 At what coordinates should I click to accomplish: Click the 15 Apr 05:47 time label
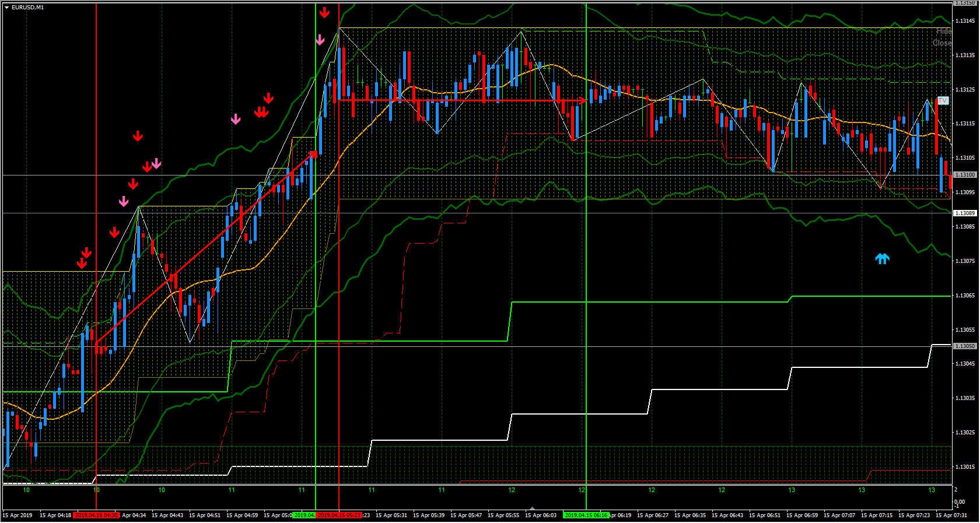click(466, 515)
